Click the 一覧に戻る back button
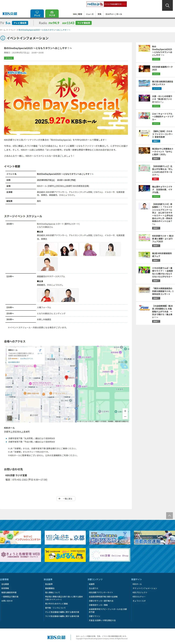 click(66, 498)
